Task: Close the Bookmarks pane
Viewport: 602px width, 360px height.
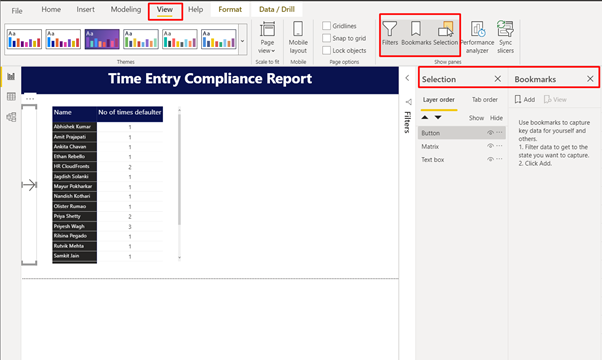Action: tap(590, 79)
